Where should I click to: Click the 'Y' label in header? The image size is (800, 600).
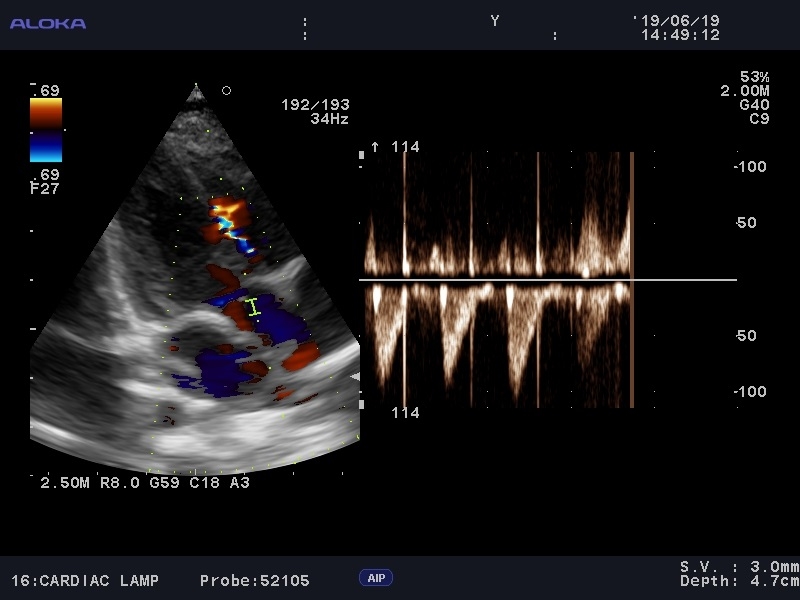tap(494, 20)
